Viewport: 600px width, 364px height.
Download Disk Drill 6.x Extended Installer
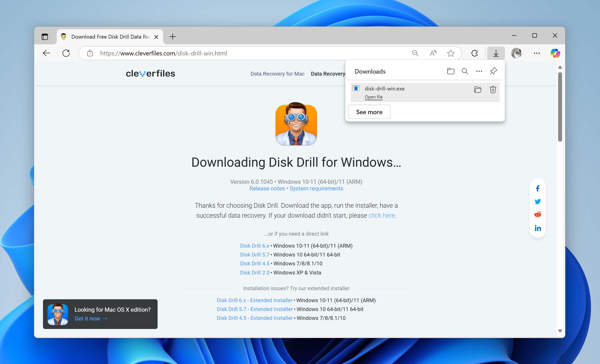point(254,300)
